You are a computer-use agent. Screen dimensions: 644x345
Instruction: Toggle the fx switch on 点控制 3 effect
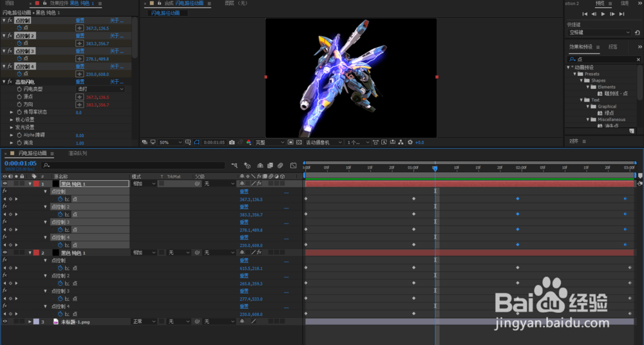10,51
